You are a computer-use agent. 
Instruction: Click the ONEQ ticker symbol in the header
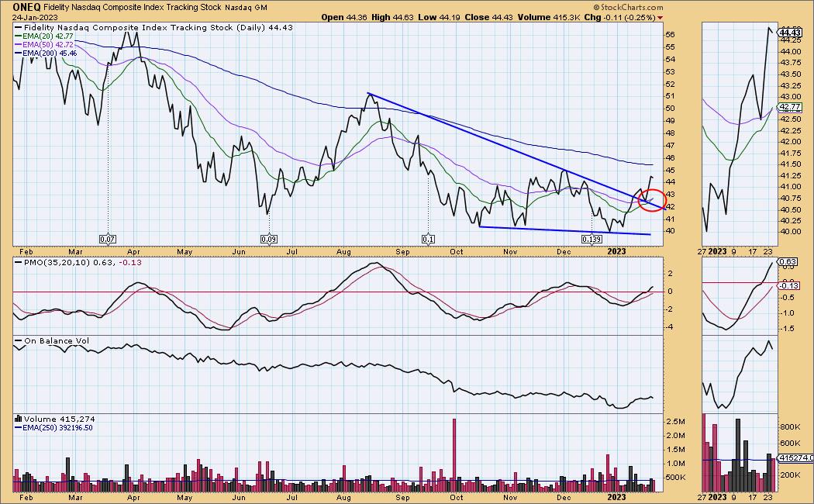pos(27,7)
